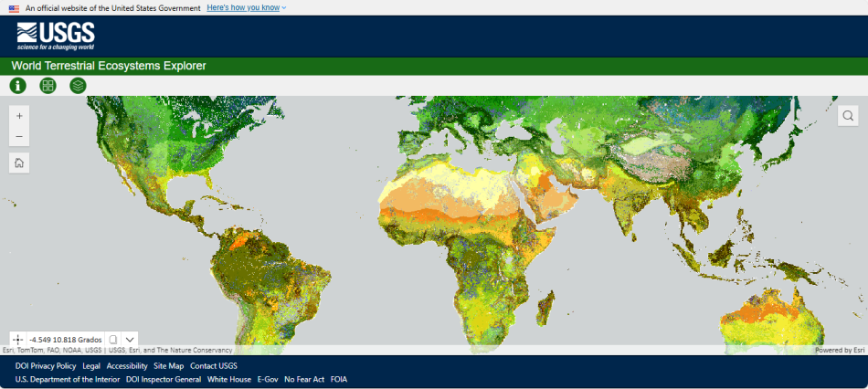Viewport: 868px width, 389px height.
Task: Click the USGS logo
Action: point(55,37)
